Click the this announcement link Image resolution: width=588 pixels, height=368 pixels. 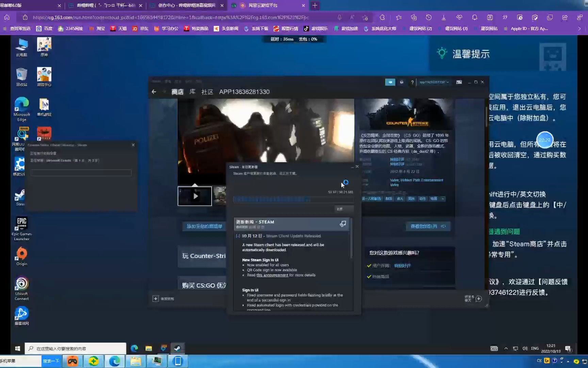coord(272,275)
